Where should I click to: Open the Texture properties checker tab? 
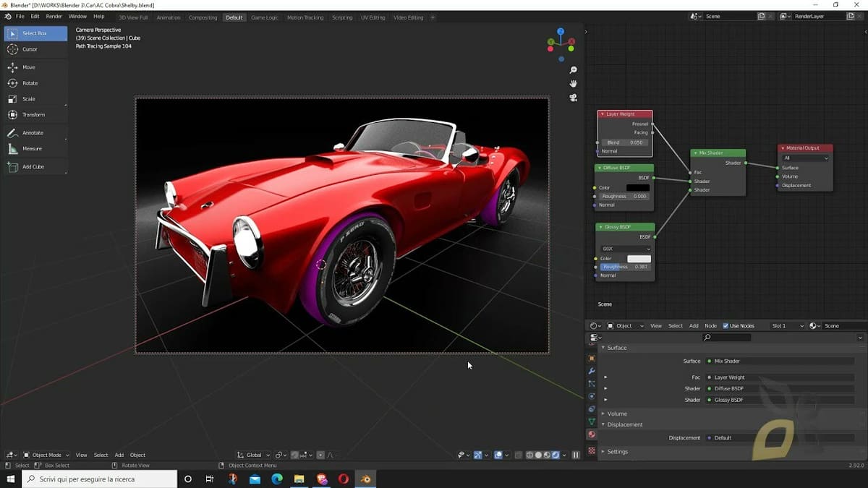[x=592, y=450]
